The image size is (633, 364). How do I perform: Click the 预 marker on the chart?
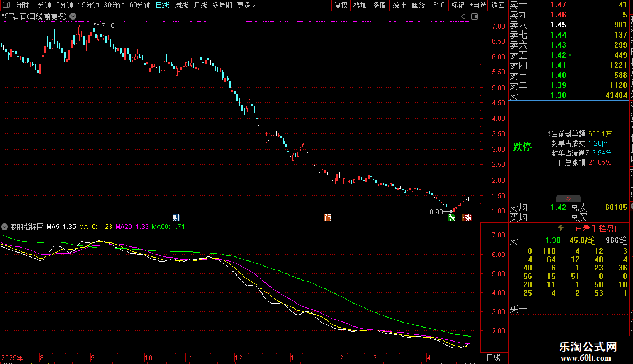click(327, 217)
